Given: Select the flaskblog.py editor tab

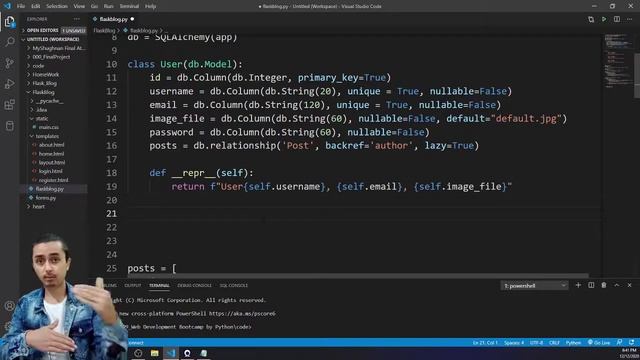Looking at the screenshot, I should point(113,19).
